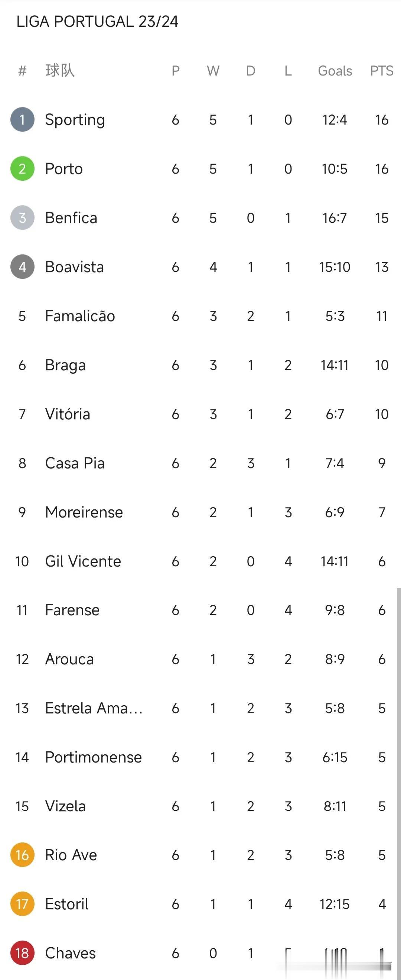Image resolution: width=401 pixels, height=980 pixels.
Task: Click the Goals column header
Action: tap(335, 71)
